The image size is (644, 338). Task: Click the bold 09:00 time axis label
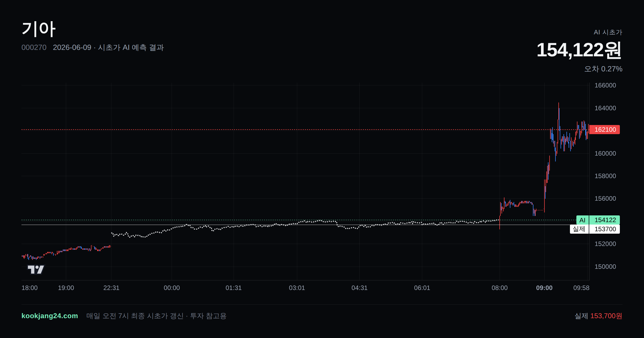(x=544, y=288)
